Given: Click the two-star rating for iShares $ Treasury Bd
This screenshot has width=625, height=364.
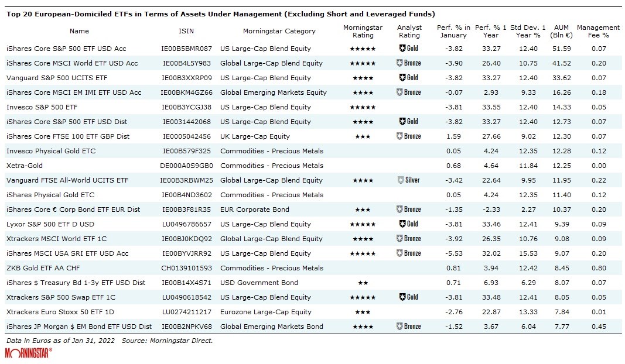Looking at the screenshot, I should [x=362, y=283].
